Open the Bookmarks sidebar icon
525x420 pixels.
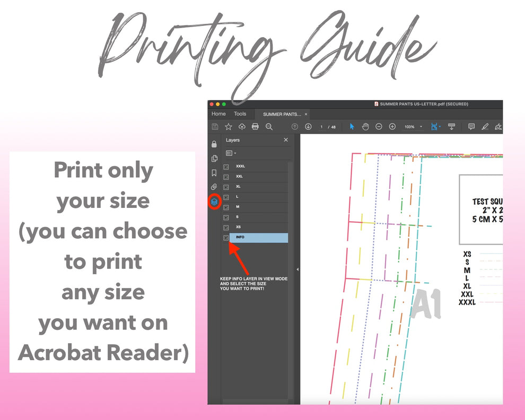click(x=214, y=173)
